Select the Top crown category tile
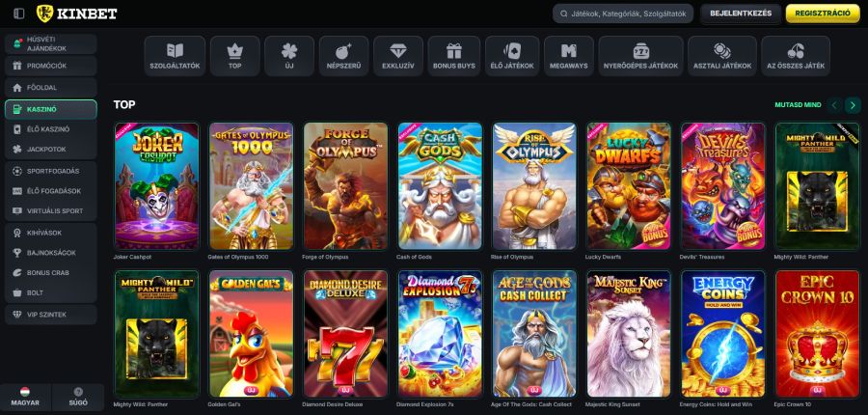The image size is (868, 415). [234, 56]
